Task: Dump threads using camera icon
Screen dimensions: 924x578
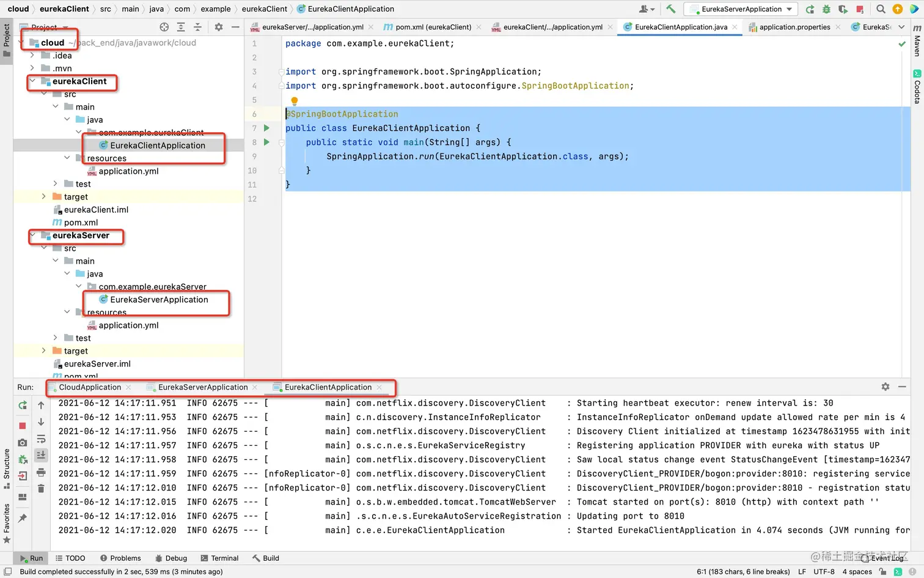Action: click(23, 442)
